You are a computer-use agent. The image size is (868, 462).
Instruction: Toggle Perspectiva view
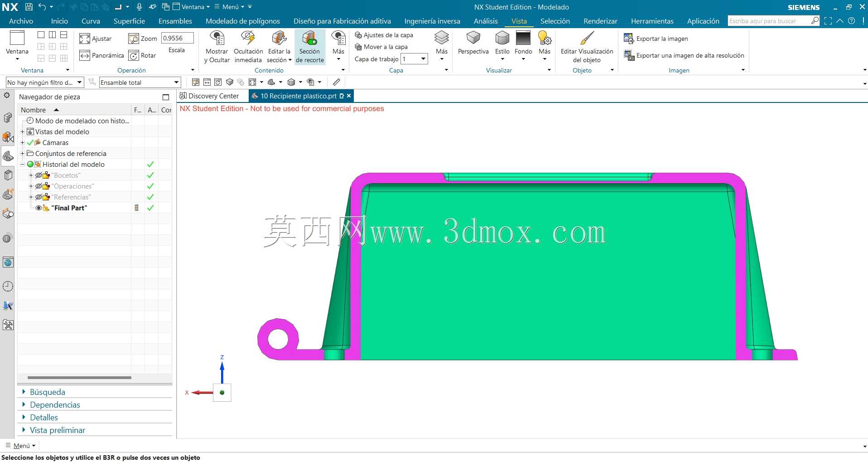click(x=473, y=43)
